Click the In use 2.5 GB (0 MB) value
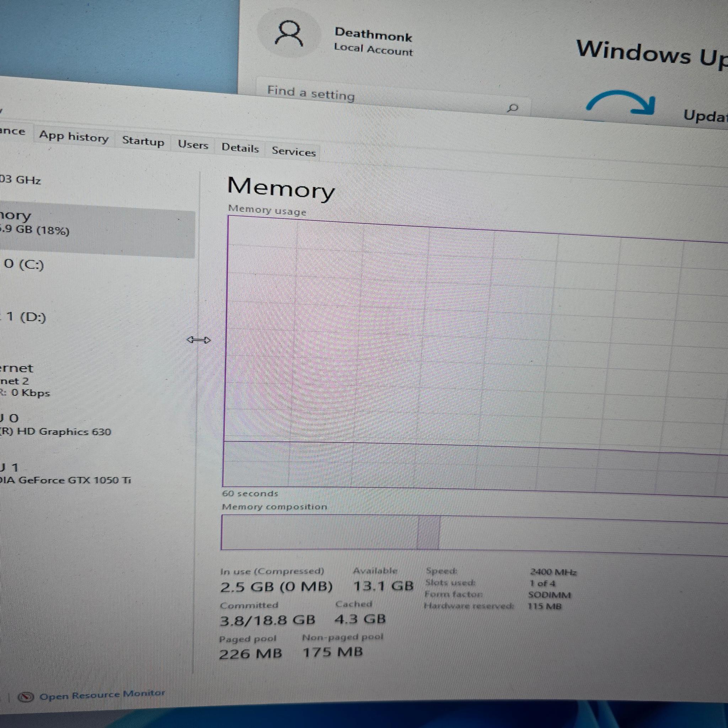This screenshot has width=728, height=728. pyautogui.click(x=276, y=587)
